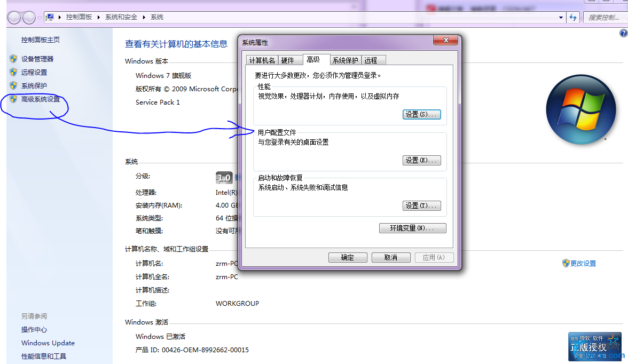This screenshot has width=628, height=364.
Task: Click the Microsoft genuine software badge
Action: (x=595, y=347)
